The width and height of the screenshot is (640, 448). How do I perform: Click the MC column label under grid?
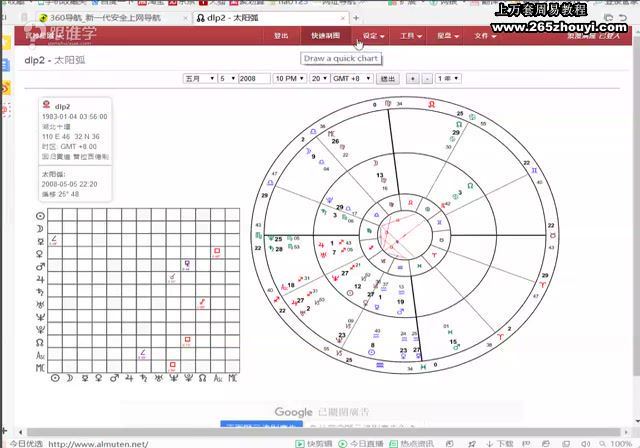point(232,378)
